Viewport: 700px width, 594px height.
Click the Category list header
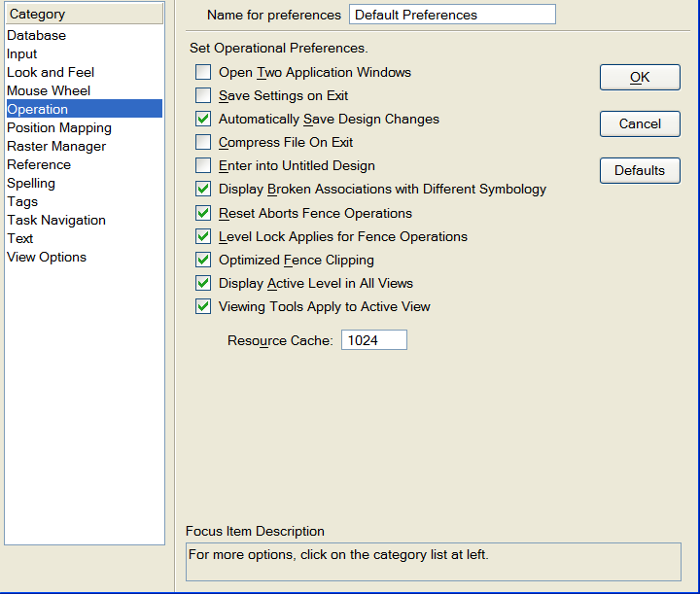pyautogui.click(x=85, y=14)
